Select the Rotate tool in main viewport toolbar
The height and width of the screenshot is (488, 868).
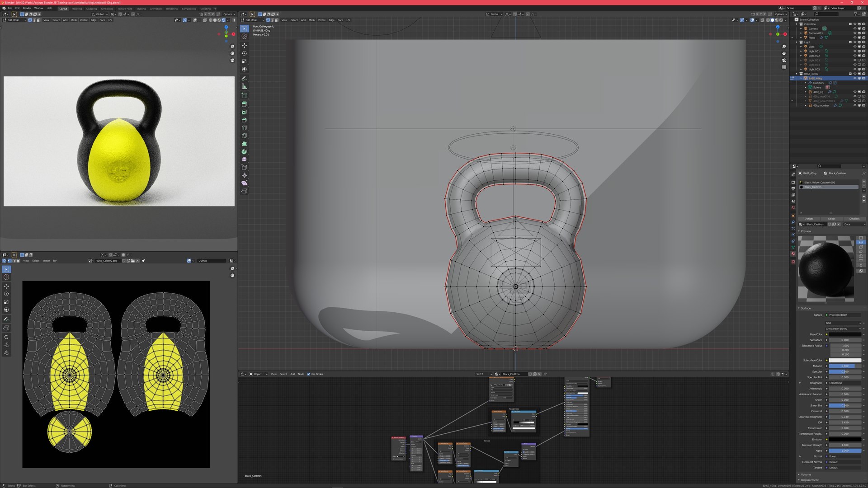(244, 53)
